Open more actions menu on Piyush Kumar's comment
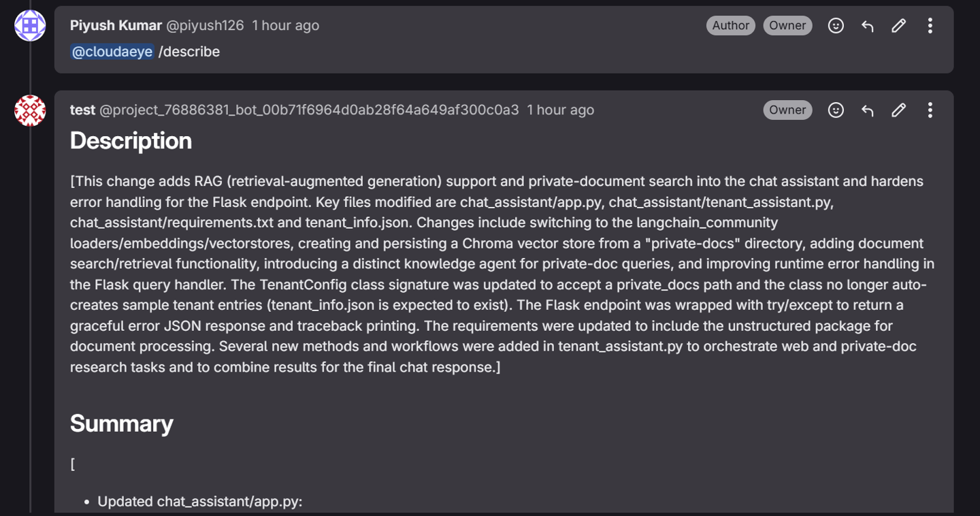980x516 pixels. tap(930, 25)
